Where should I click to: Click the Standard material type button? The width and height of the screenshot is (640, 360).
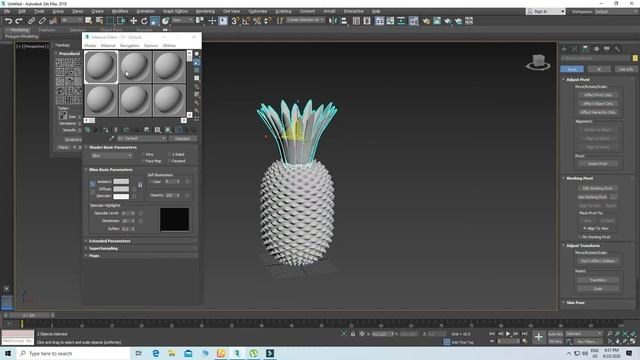click(x=182, y=139)
